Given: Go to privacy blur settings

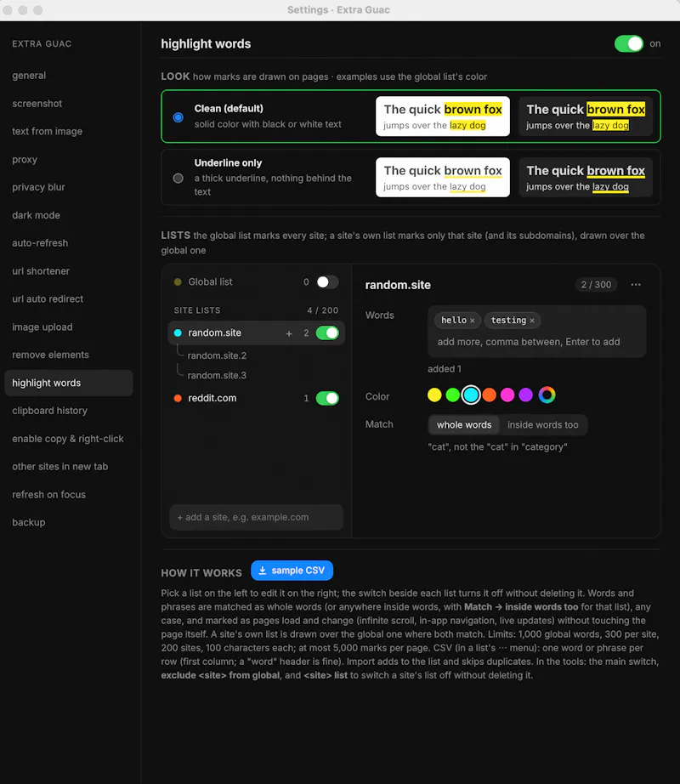Looking at the screenshot, I should (69, 187).
